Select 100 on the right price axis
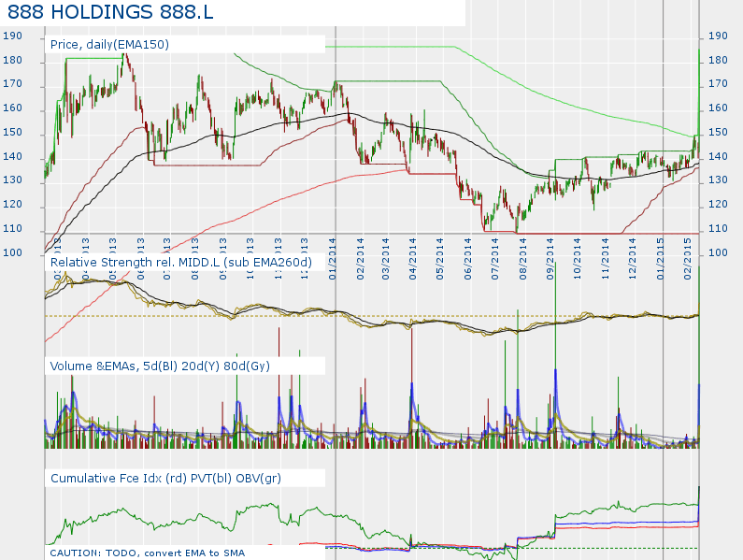Image resolution: width=743 pixels, height=560 pixels. tap(718, 252)
